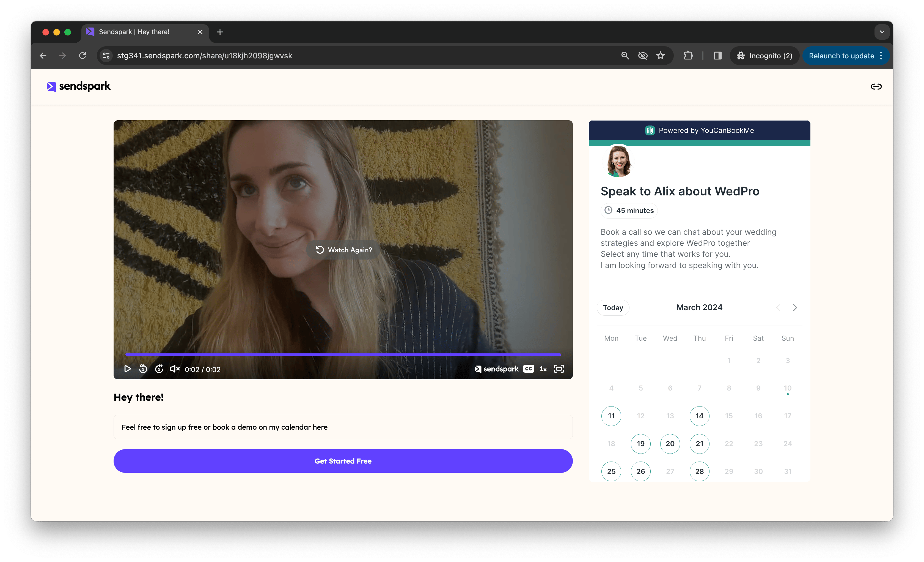This screenshot has height=562, width=924.
Task: Go to Sendspark home via logo
Action: [78, 86]
